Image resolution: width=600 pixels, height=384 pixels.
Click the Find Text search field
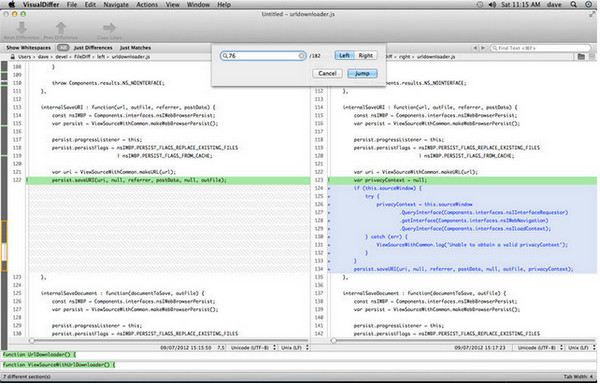tap(540, 48)
